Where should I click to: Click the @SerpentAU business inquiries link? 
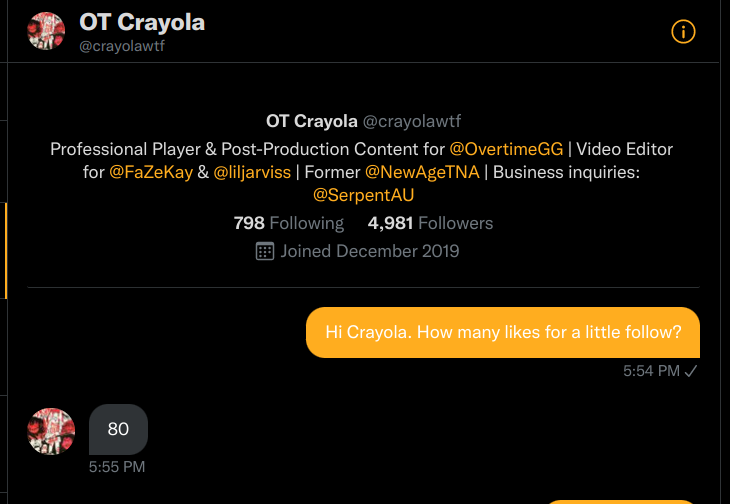coord(364,195)
